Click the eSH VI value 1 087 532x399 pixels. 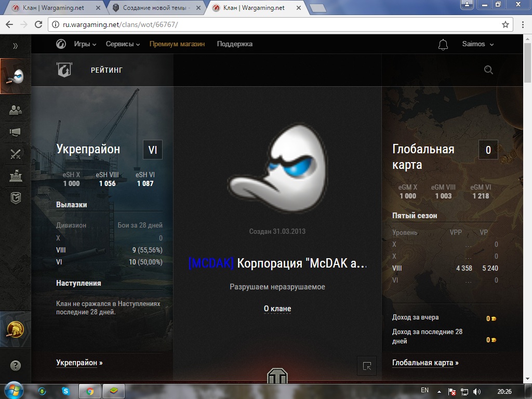click(145, 183)
